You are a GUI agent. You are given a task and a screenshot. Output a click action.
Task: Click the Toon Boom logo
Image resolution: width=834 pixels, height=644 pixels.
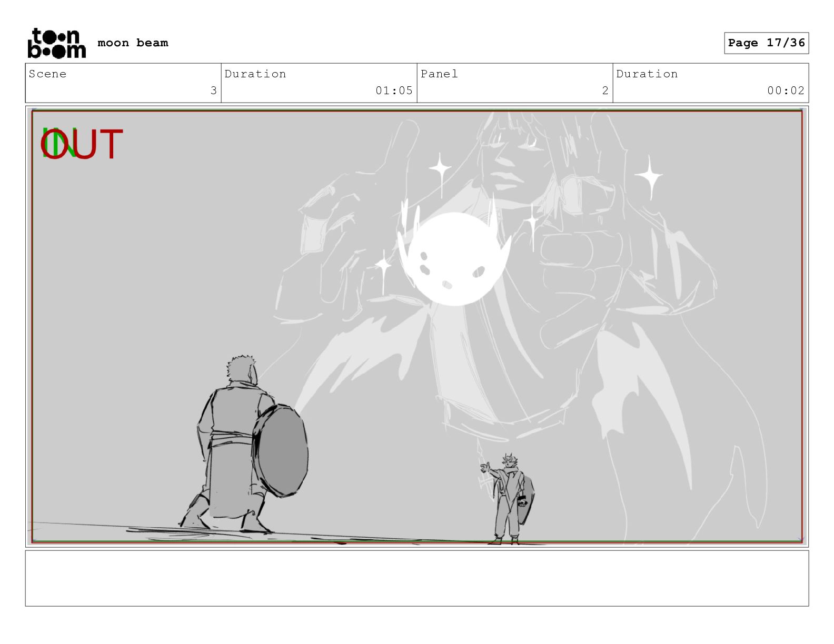(x=56, y=43)
